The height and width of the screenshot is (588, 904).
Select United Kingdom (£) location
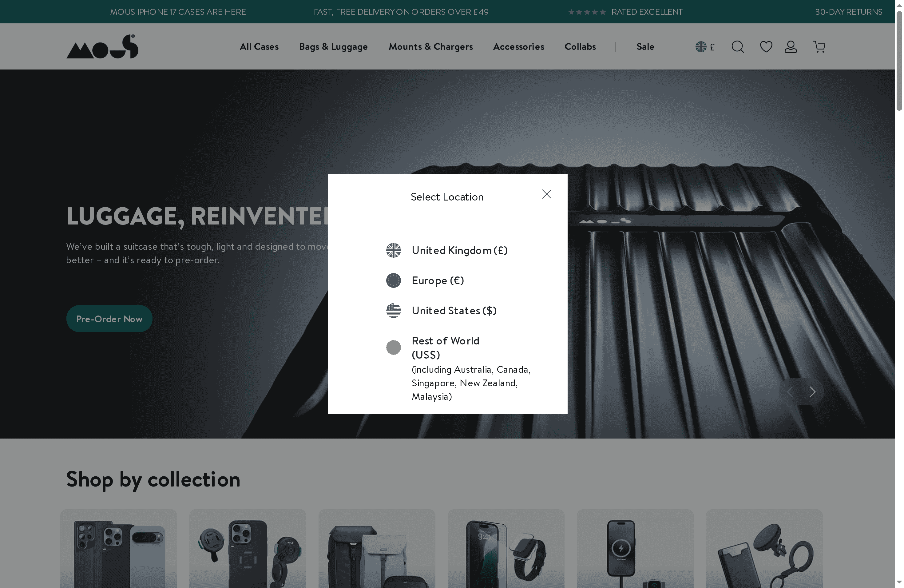pyautogui.click(x=459, y=250)
